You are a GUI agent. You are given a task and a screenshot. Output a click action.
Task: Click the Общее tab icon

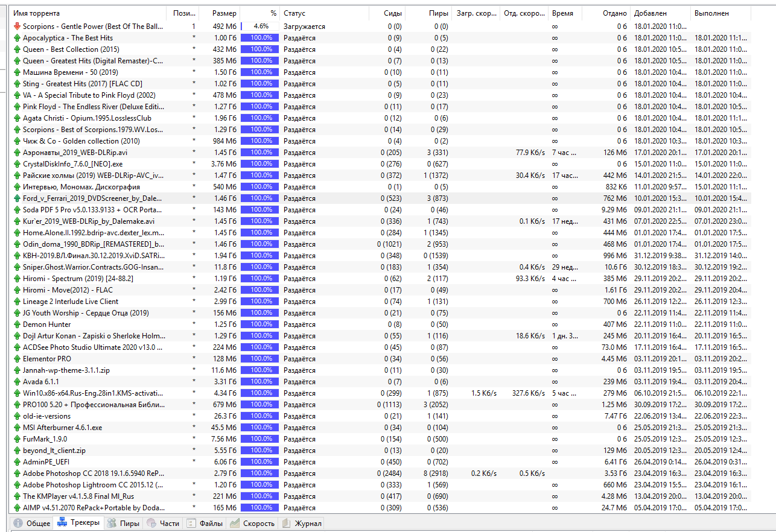pyautogui.click(x=17, y=524)
